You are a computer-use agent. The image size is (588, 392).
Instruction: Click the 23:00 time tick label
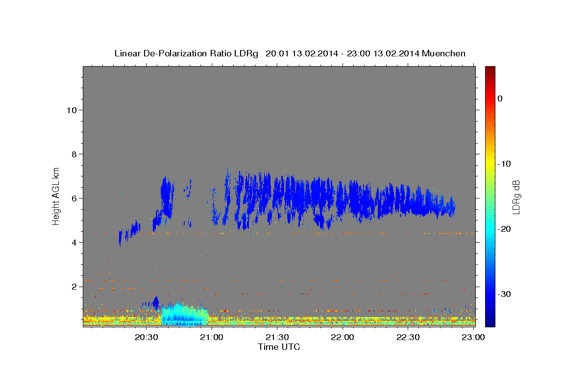point(473,337)
